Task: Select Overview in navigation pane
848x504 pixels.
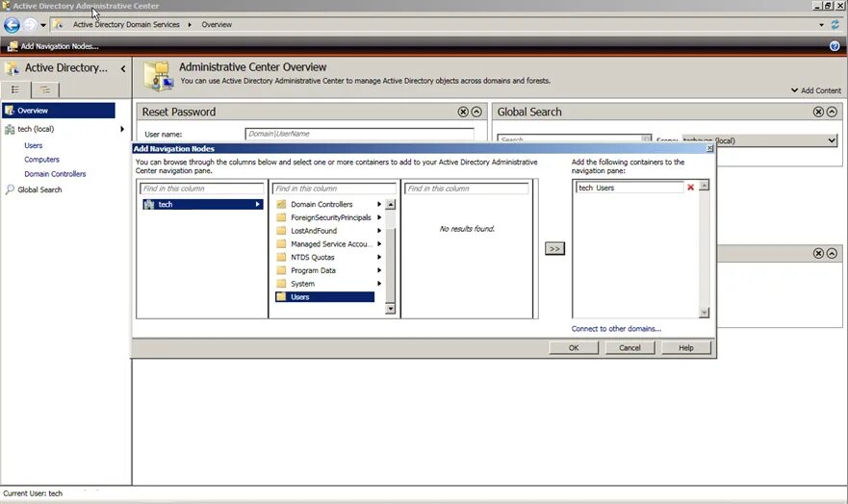Action: 59,111
